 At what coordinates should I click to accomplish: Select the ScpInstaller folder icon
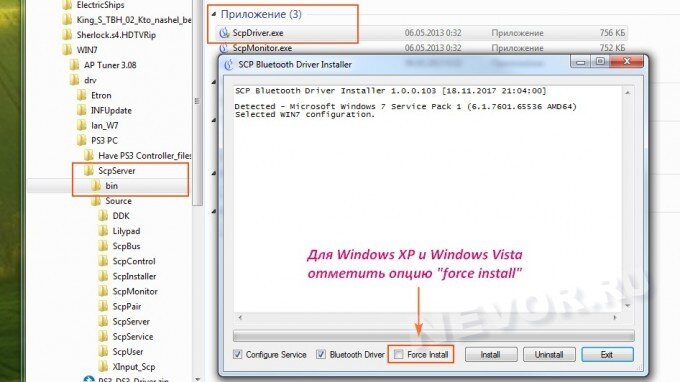(103, 276)
